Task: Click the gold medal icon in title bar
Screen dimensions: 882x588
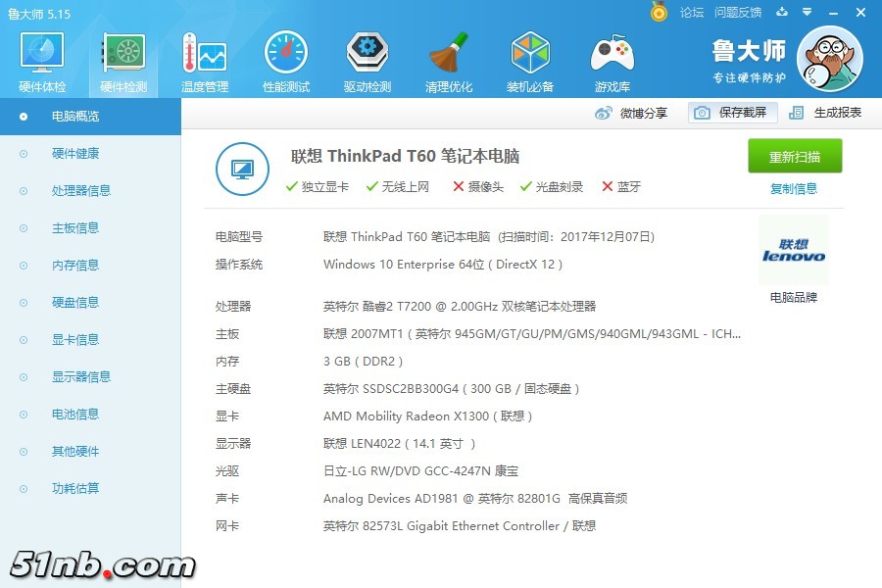Action: [x=659, y=12]
